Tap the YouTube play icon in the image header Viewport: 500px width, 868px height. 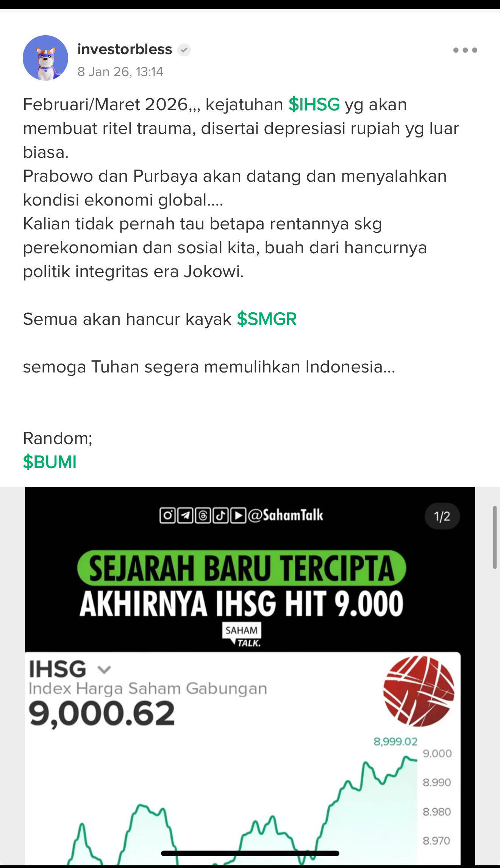(238, 516)
